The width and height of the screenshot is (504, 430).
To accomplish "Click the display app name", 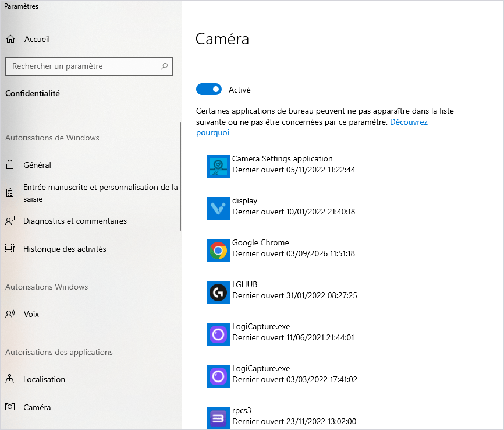I will pos(244,200).
